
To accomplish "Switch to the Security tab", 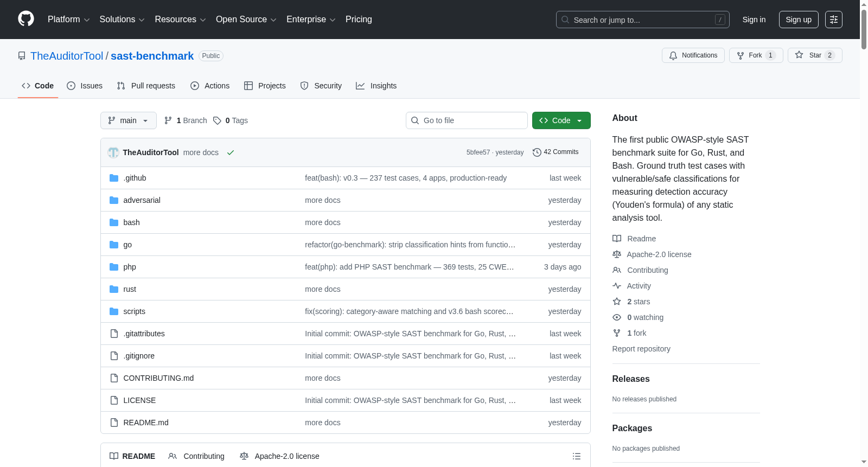I will click(321, 86).
